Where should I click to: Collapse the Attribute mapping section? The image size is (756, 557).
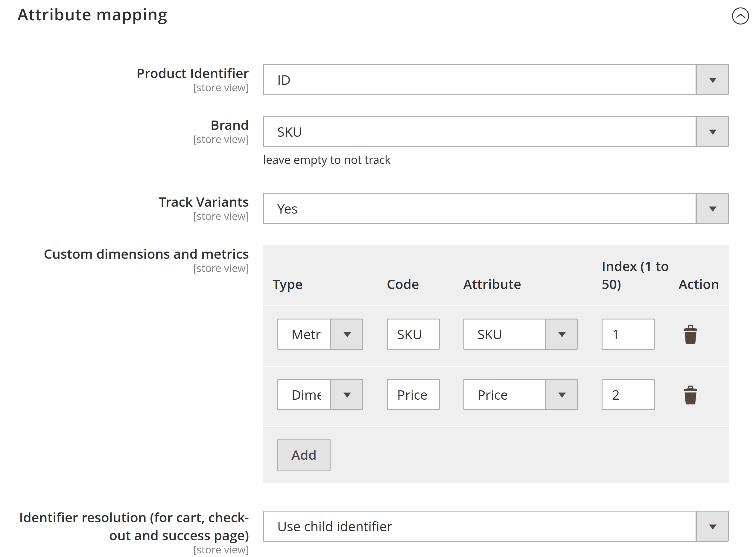point(740,16)
